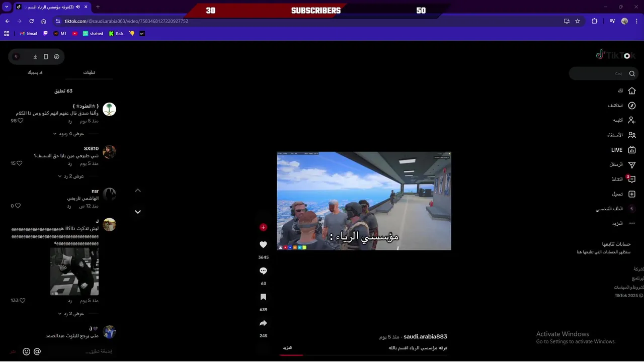Reload the page

pos(31,21)
